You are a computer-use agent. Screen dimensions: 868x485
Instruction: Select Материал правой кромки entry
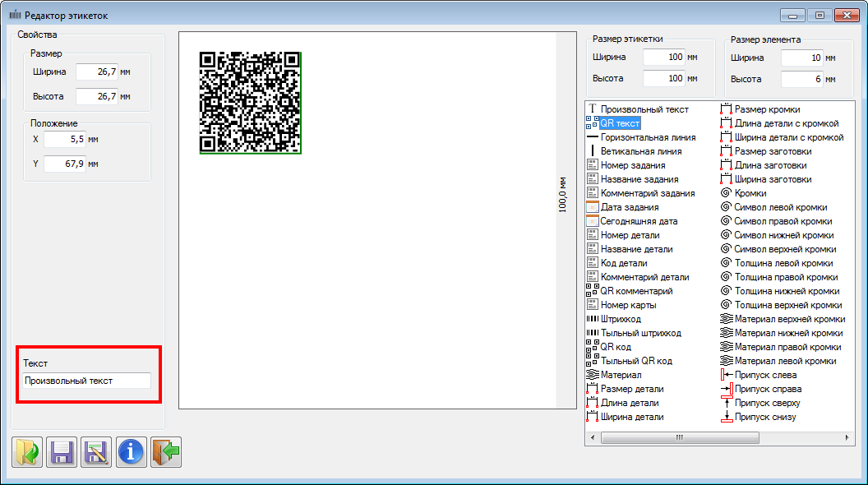click(x=787, y=347)
